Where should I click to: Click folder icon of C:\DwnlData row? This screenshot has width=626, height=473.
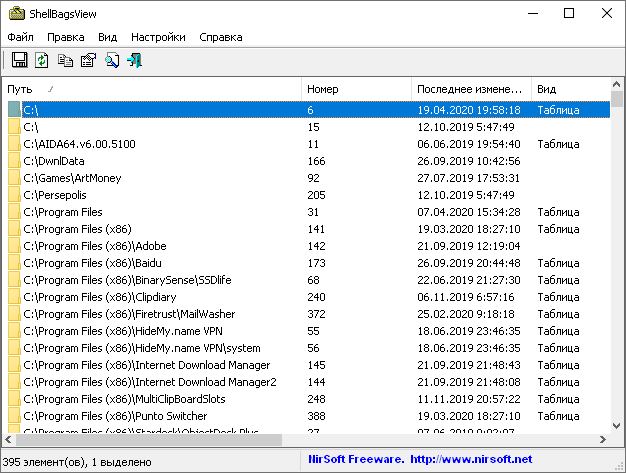pyautogui.click(x=14, y=161)
